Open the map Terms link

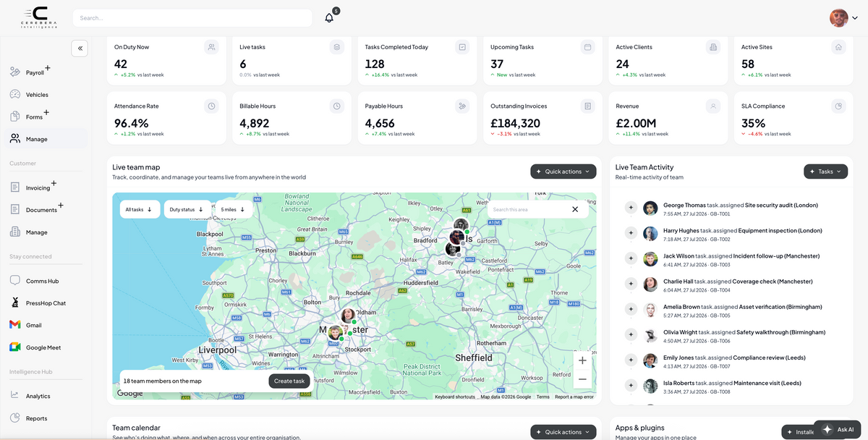(x=542, y=397)
